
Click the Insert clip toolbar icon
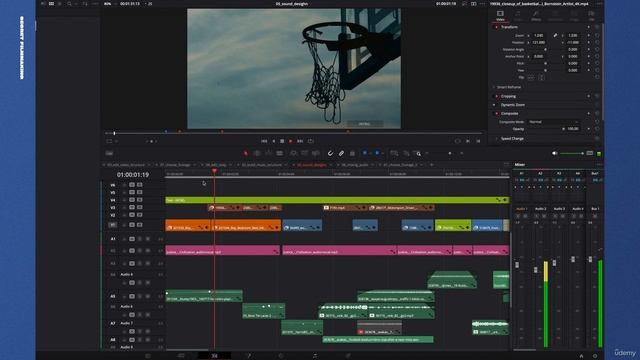pos(293,153)
